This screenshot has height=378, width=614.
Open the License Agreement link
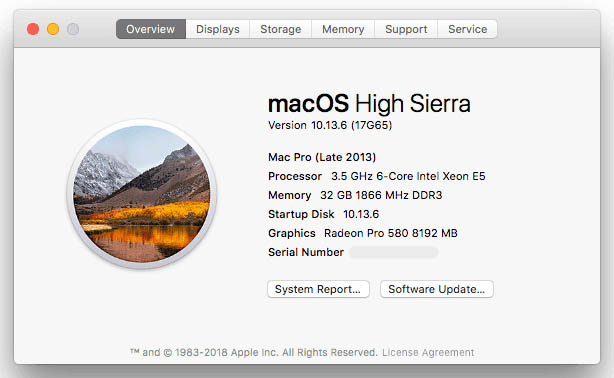click(428, 353)
